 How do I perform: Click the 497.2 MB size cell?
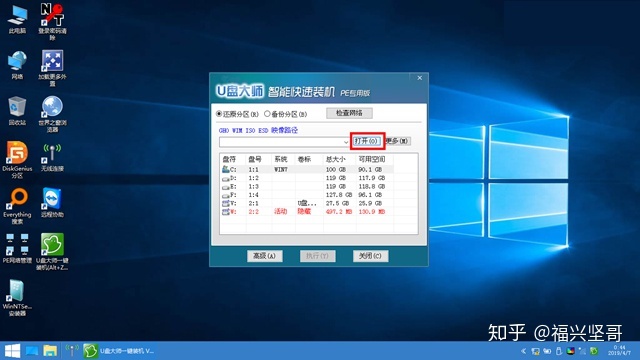339,212
